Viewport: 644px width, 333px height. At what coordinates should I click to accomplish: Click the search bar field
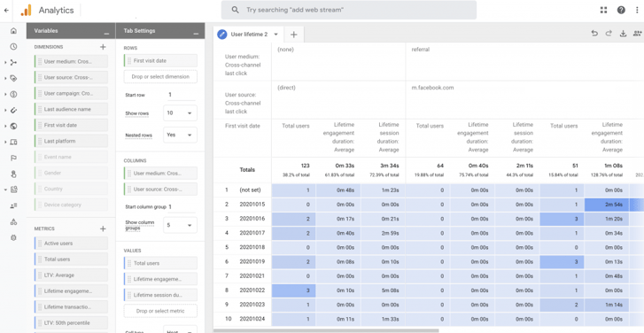349,10
